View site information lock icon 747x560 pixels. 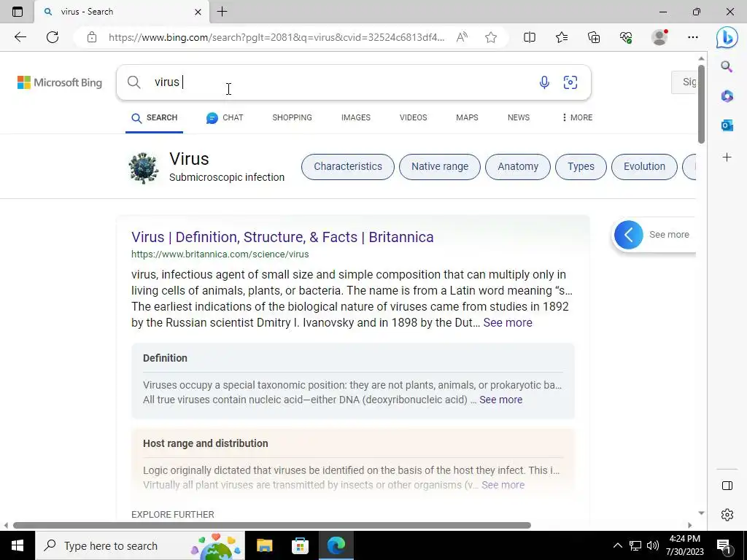click(x=92, y=37)
